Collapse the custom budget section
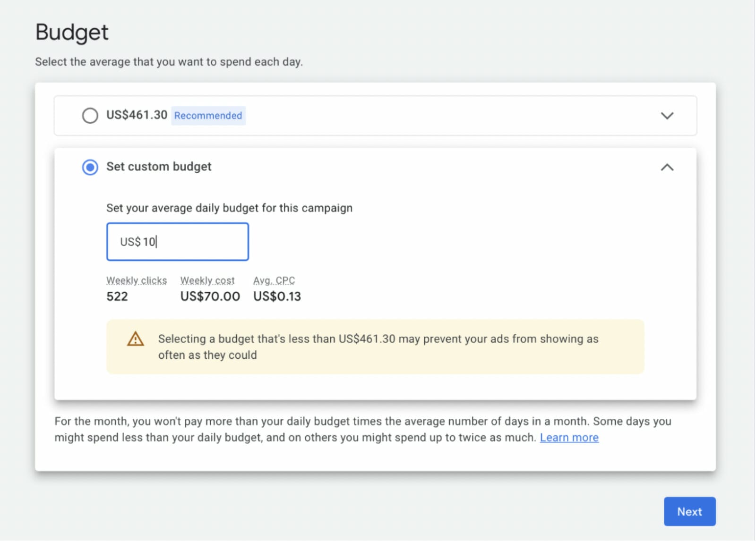756x541 pixels. coord(667,167)
